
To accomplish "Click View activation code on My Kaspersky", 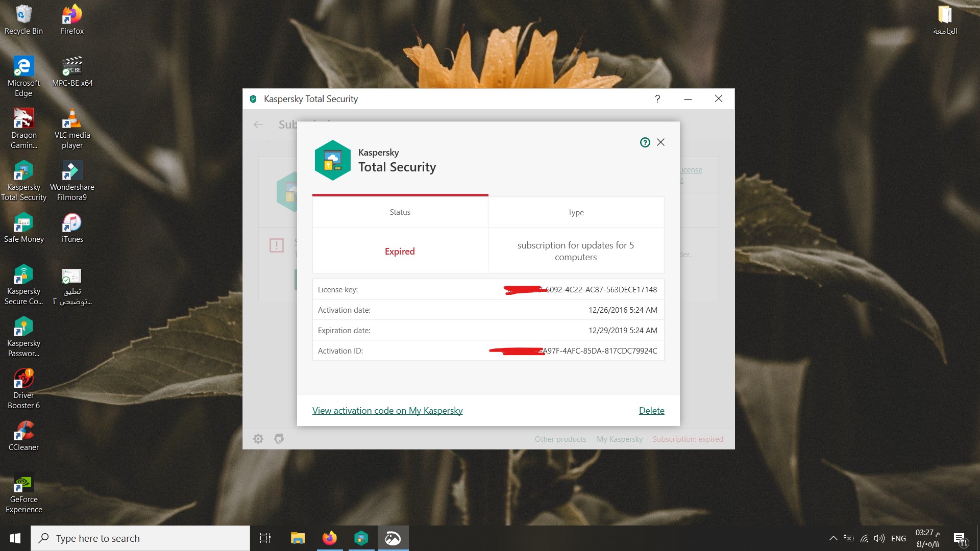I will point(387,411).
